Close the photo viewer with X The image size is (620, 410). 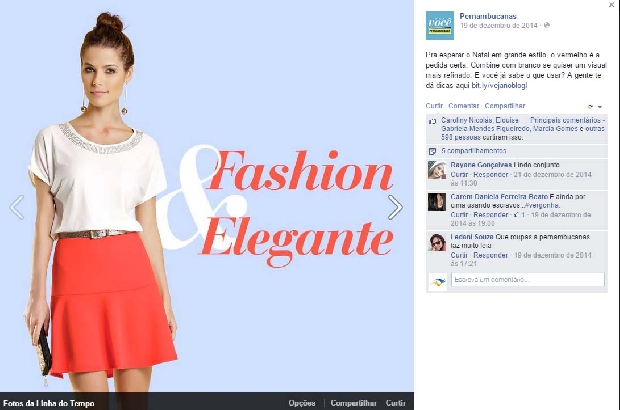pos(612,5)
